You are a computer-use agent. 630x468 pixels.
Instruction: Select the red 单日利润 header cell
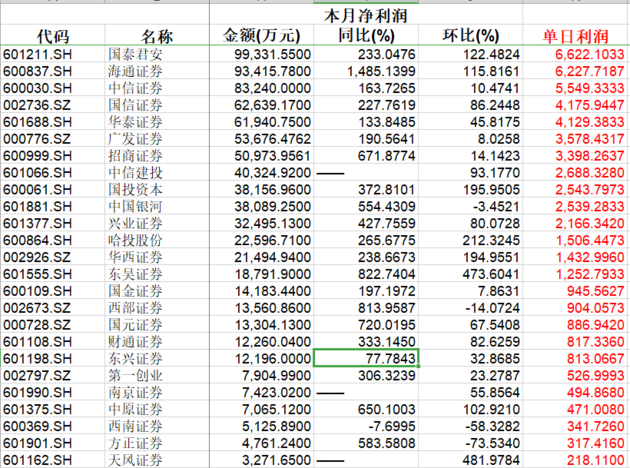575,35
